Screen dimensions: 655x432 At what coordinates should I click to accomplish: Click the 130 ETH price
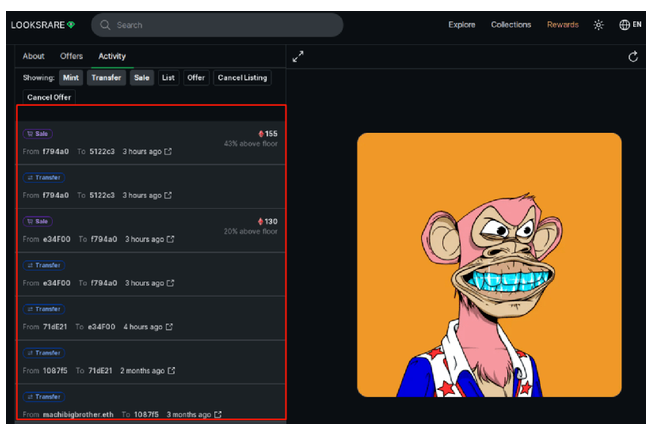click(268, 221)
